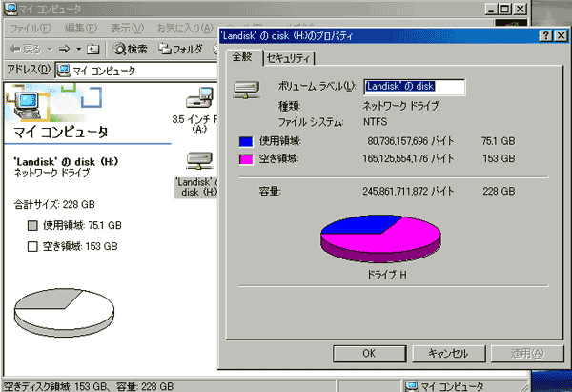This screenshot has height=392, width=572.
Task: Click the ネットワーク ドライブ type value in dialog
Action: (400, 106)
